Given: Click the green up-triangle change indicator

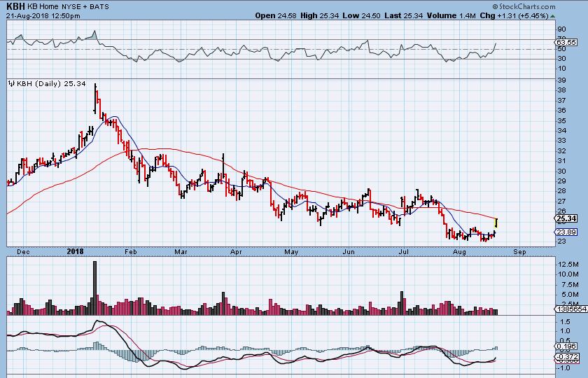Looking at the screenshot, I should tap(553, 16).
